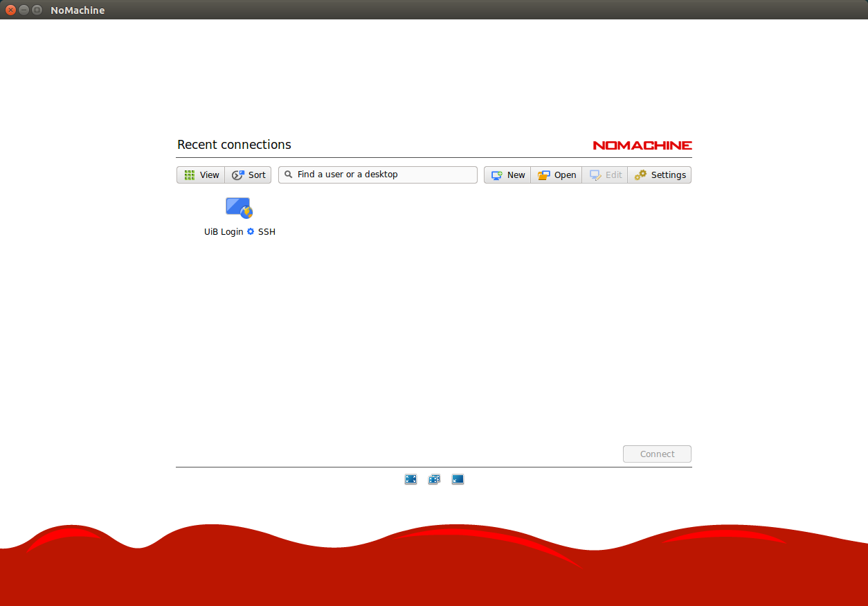Click the blue gear icon beside UiB Login
Viewport: 868px width, 606px height.
(251, 232)
